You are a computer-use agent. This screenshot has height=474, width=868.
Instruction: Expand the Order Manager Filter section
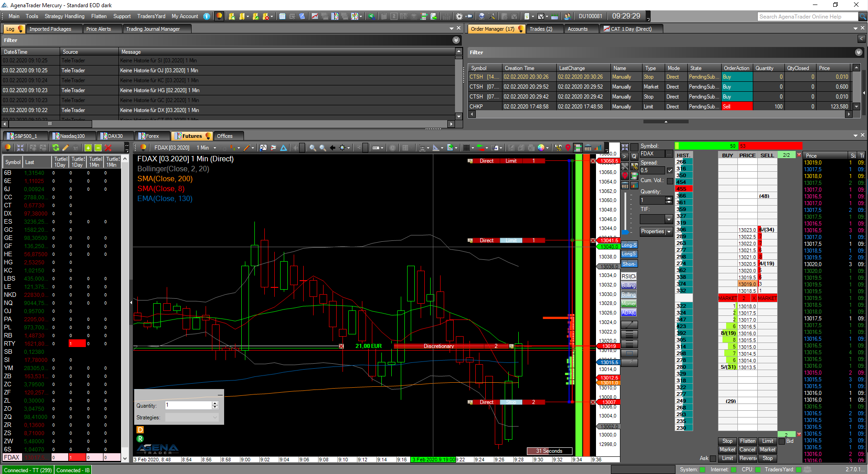click(x=859, y=52)
